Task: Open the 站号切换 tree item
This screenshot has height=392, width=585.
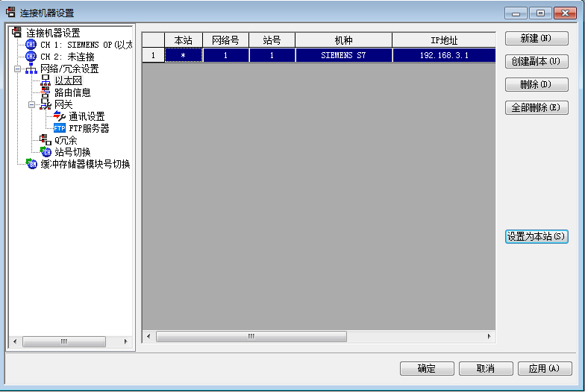Action: [72, 152]
